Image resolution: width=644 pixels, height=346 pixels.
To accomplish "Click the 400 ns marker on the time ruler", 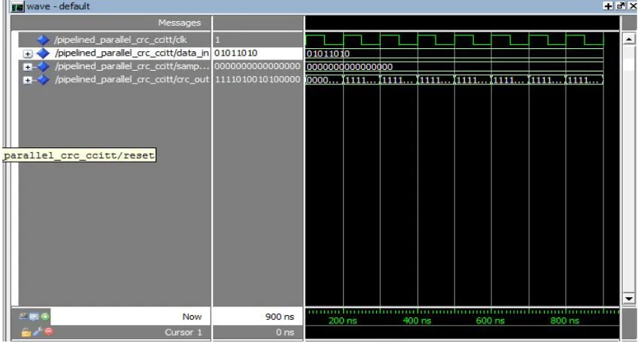I will click(417, 320).
